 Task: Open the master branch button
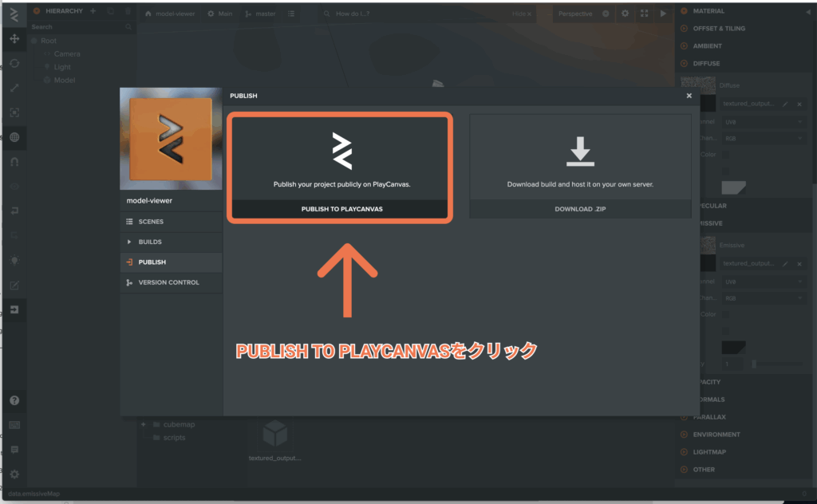261,14
